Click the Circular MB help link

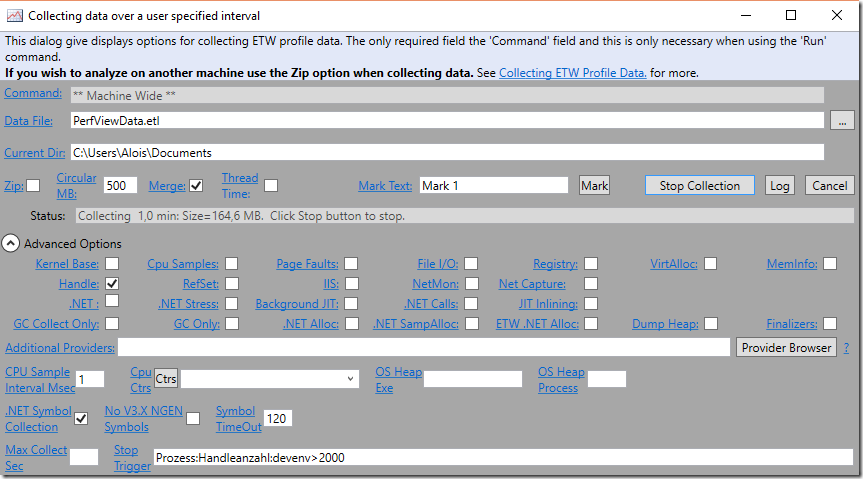[x=77, y=186]
